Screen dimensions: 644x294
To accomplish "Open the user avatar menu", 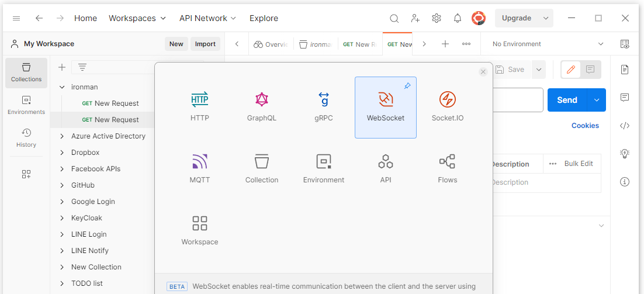I will (479, 18).
